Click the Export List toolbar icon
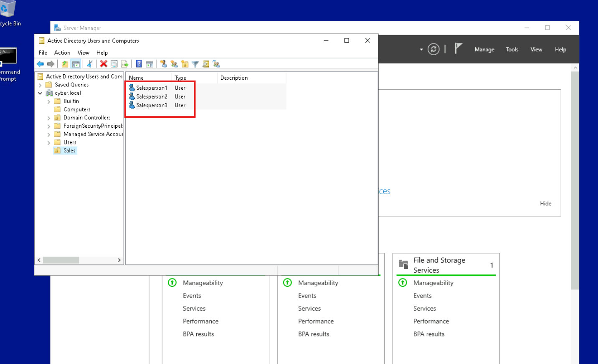598x364 pixels. point(124,64)
